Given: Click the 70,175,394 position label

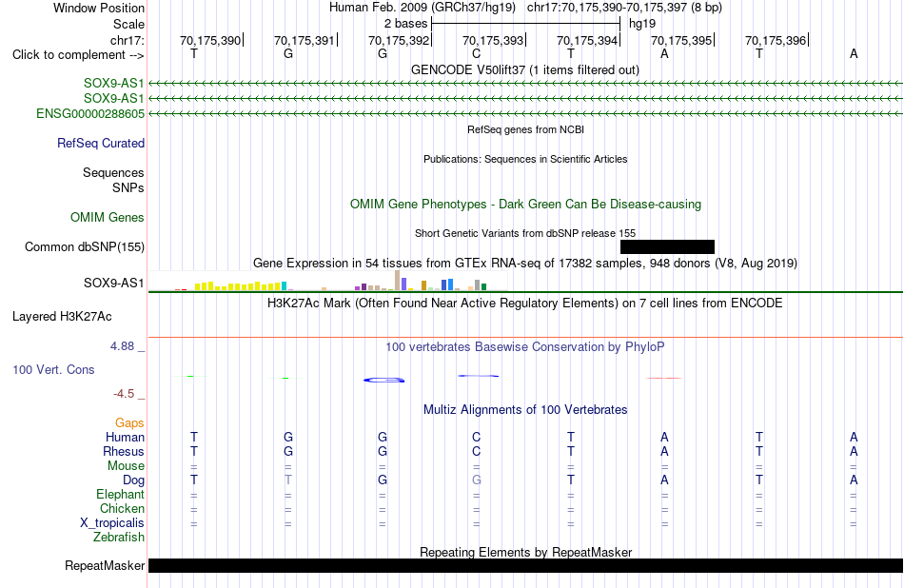Looking at the screenshot, I should point(587,40).
